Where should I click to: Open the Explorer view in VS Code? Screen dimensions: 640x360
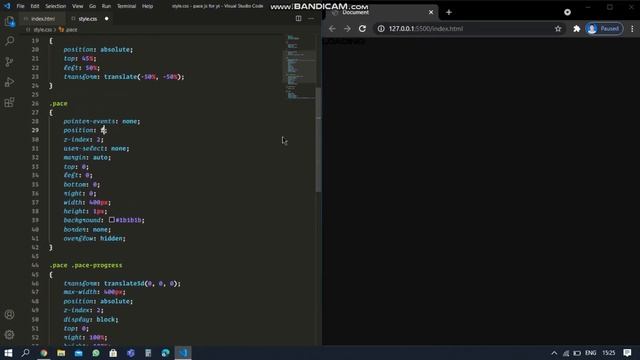coord(9,21)
